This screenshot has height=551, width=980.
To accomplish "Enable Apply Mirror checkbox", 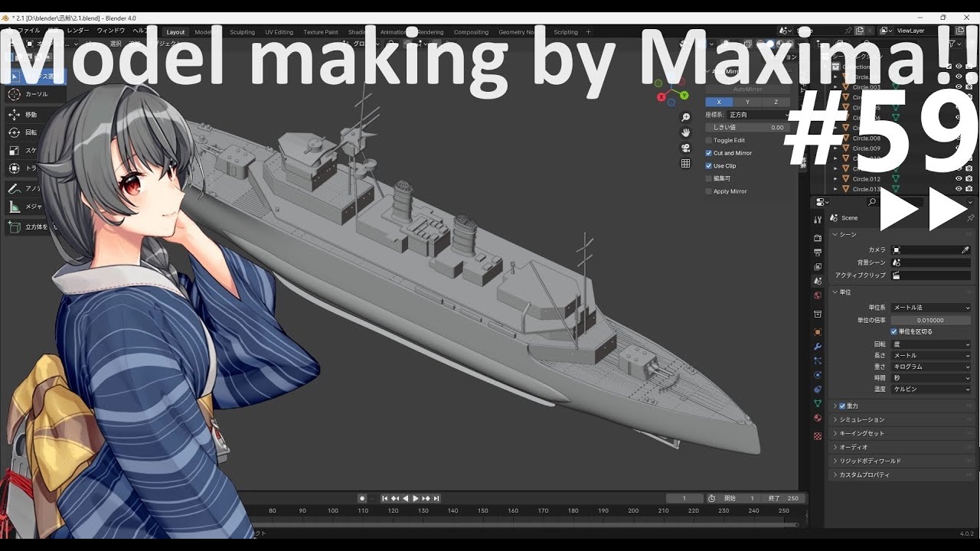I will [708, 191].
